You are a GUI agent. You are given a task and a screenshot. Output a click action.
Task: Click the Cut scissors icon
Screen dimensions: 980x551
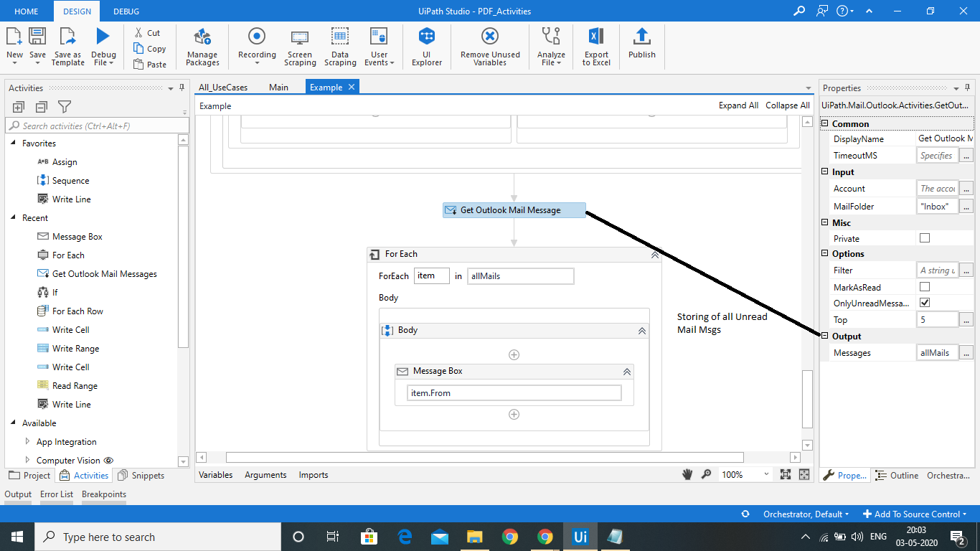(x=138, y=32)
